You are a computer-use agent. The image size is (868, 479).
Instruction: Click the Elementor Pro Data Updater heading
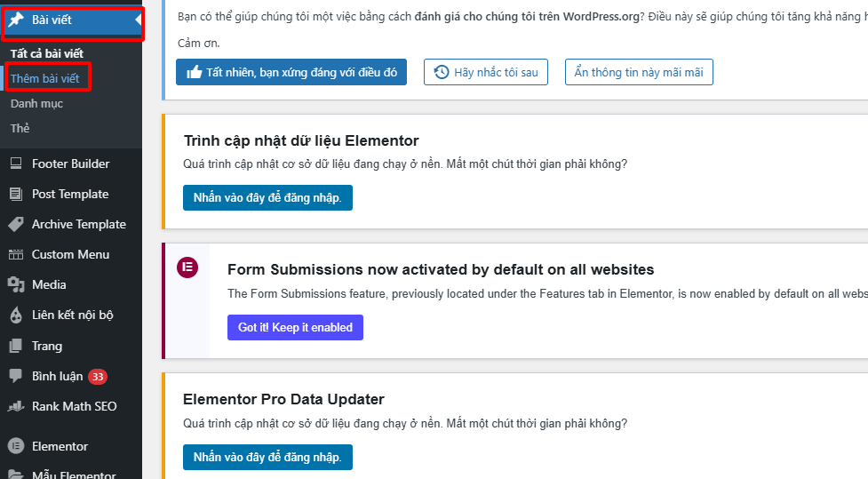283,399
